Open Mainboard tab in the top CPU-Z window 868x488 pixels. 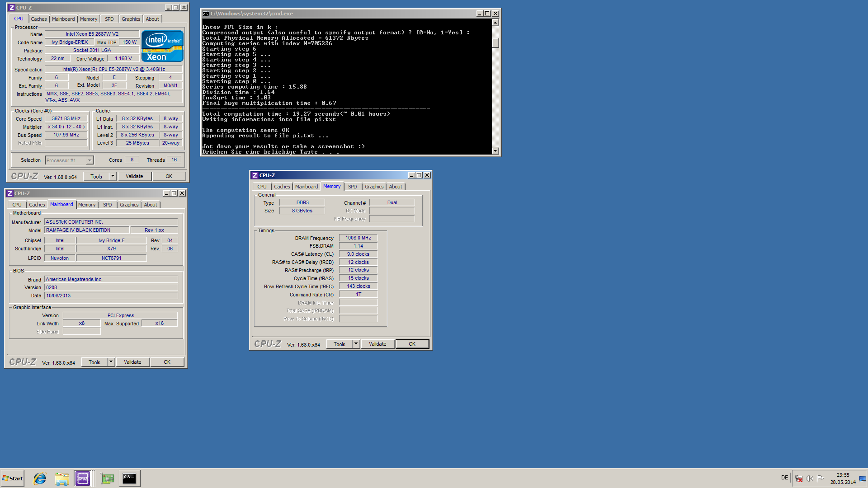coord(63,19)
